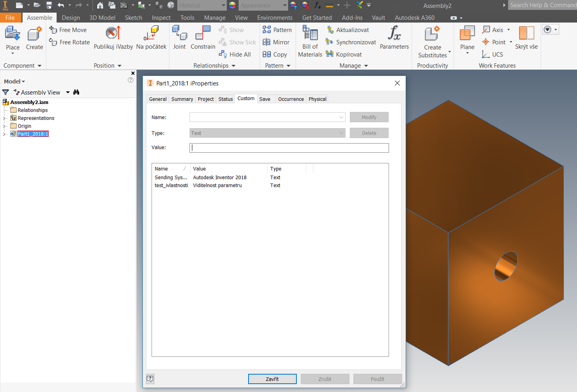Switch to the Physical tab
The image size is (577, 392).
[x=317, y=99]
